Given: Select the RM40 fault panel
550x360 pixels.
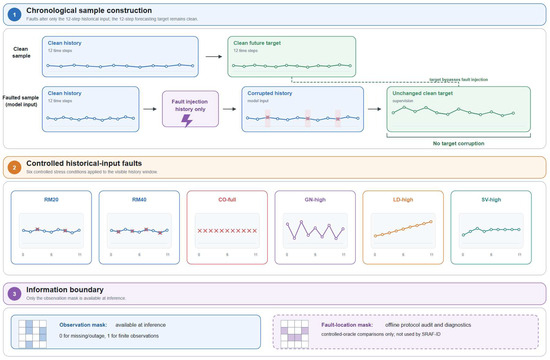Looking at the screenshot, I should tap(139, 227).
